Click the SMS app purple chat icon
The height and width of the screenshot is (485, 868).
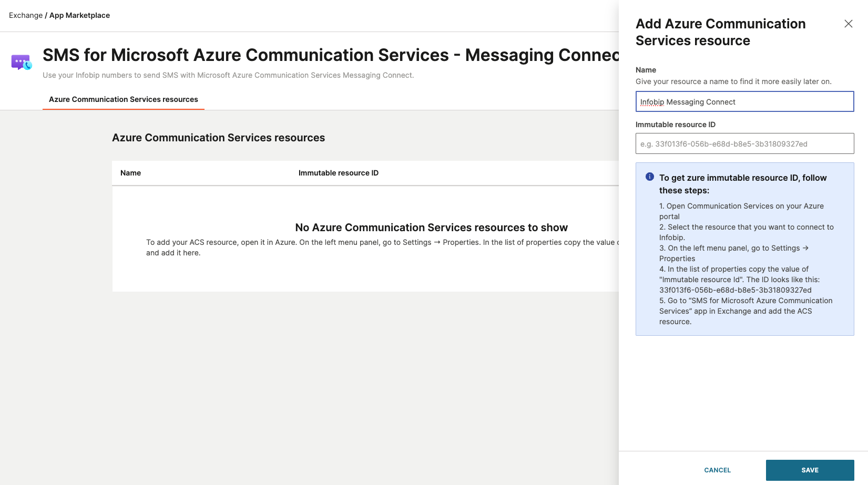pos(22,63)
